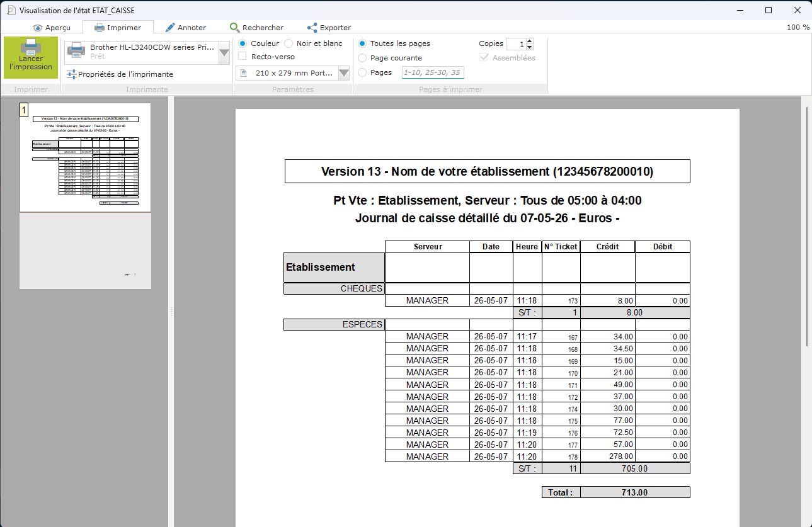The height and width of the screenshot is (527, 812).
Task: Click the Brother printer icon in selector
Action: tap(76, 50)
